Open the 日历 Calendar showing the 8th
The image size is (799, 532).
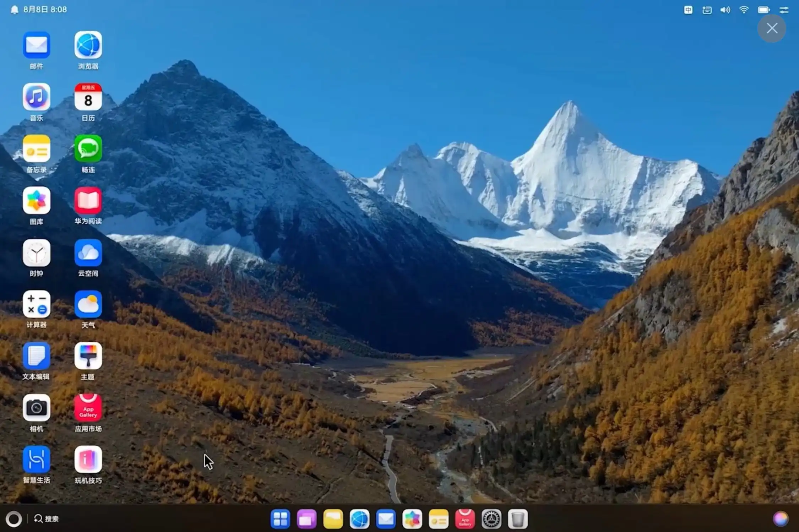pyautogui.click(x=88, y=97)
